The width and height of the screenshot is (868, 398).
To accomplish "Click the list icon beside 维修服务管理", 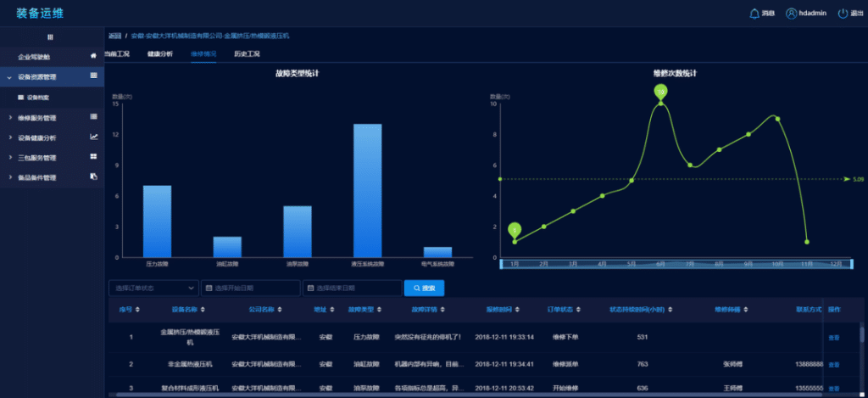I will click(x=93, y=116).
